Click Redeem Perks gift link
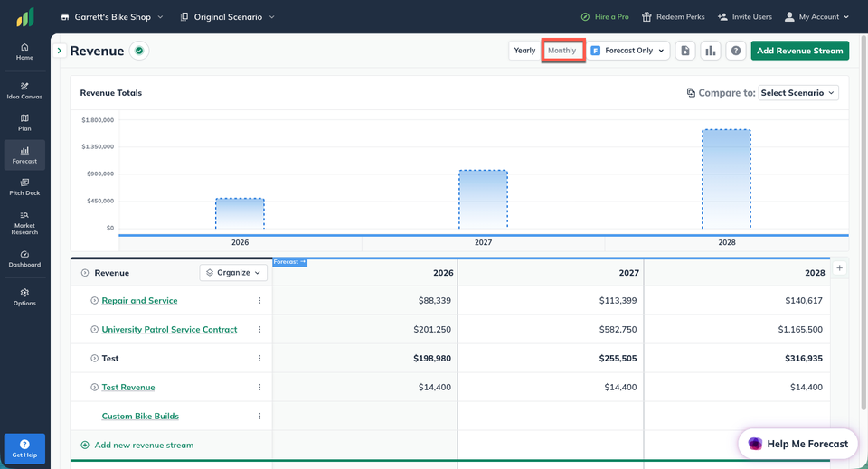 point(673,17)
